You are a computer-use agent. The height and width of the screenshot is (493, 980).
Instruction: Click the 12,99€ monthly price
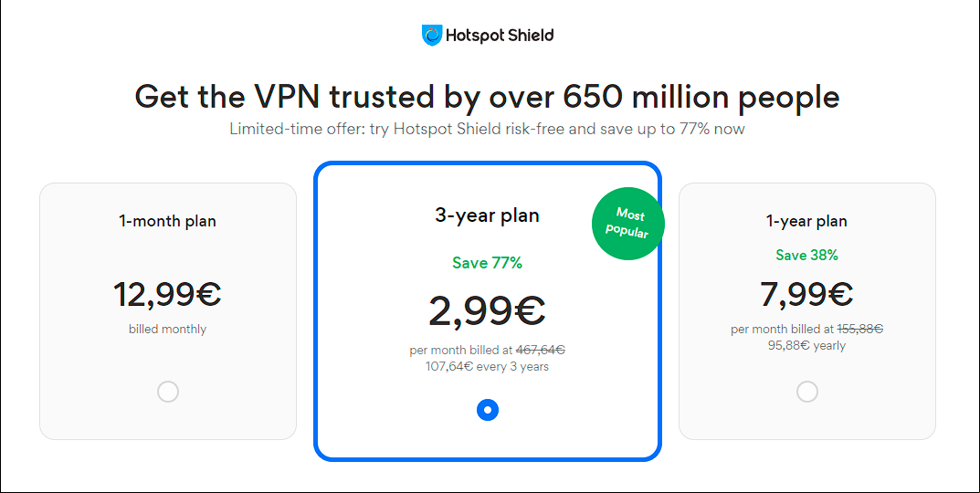click(x=167, y=294)
